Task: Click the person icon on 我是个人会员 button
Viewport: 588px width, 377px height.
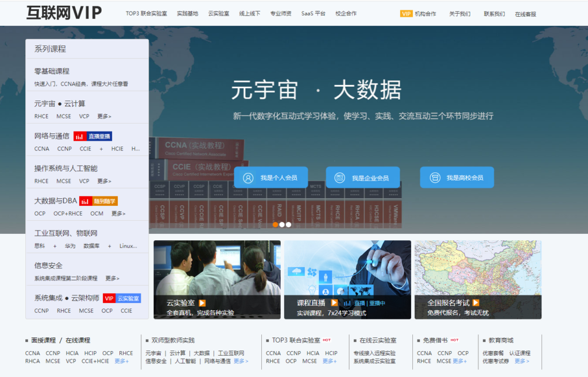Action: click(x=247, y=177)
